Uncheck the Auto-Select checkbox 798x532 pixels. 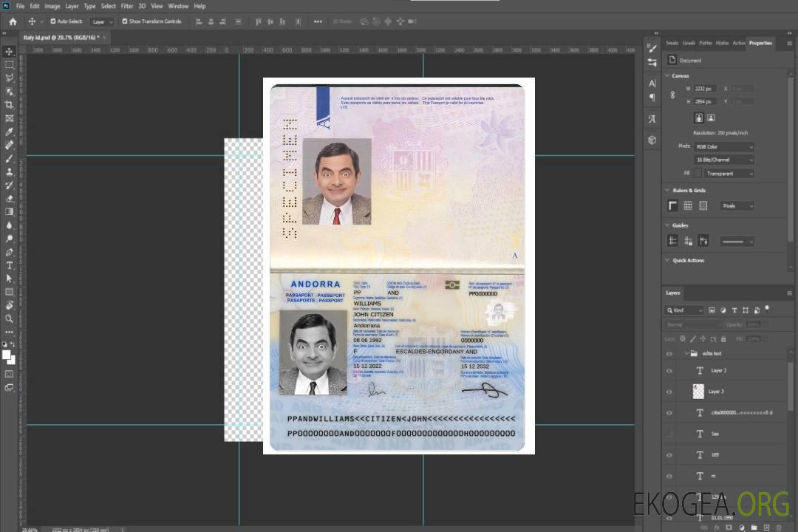click(x=53, y=21)
